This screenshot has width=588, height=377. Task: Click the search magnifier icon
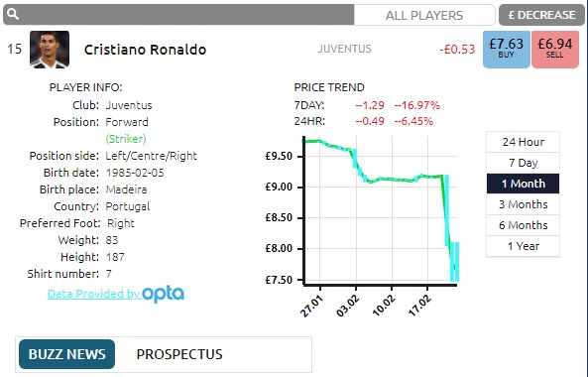(13, 15)
